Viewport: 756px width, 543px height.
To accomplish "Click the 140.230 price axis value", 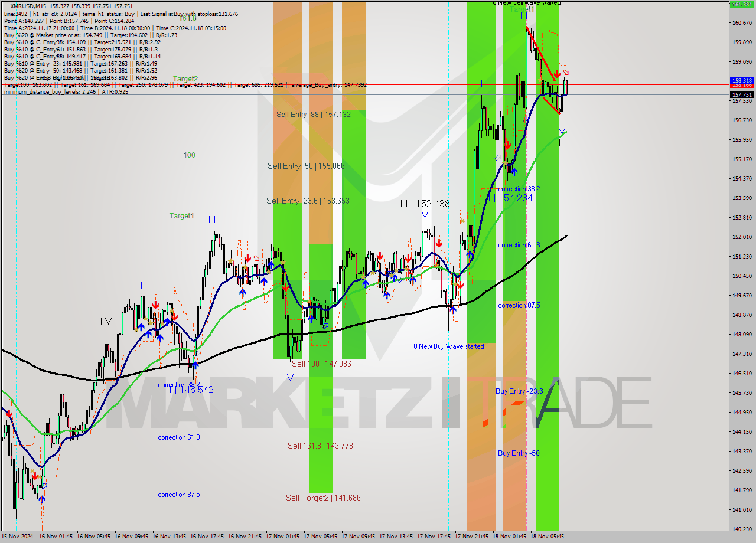I will 742,529.
